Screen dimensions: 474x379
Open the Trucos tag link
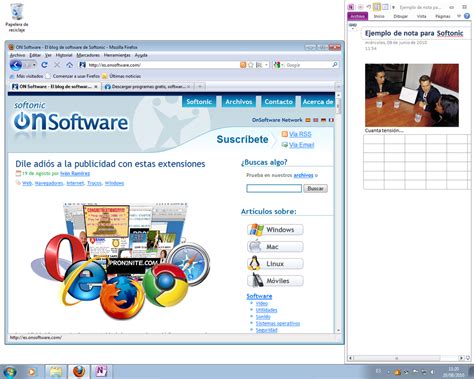(94, 183)
